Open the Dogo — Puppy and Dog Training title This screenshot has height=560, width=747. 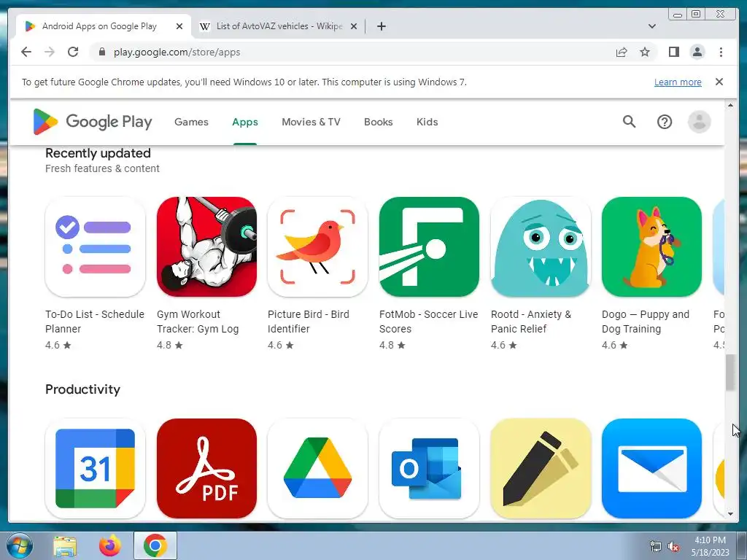pyautogui.click(x=646, y=322)
